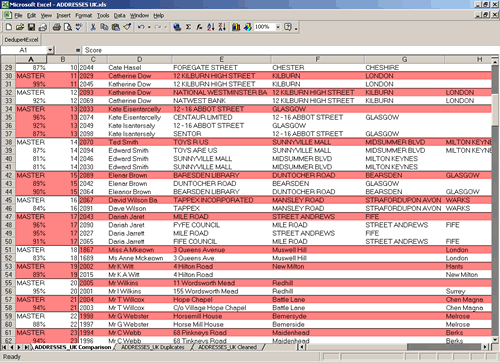Screen dimensions: 500x363
Task: Click cell 'BEARSDEN LIBRARY' in row 44
Action: pyautogui.click(x=221, y=192)
